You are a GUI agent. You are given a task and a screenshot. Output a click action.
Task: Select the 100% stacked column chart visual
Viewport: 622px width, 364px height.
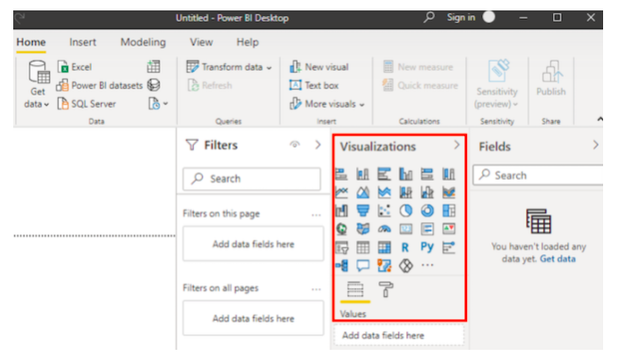tap(449, 174)
